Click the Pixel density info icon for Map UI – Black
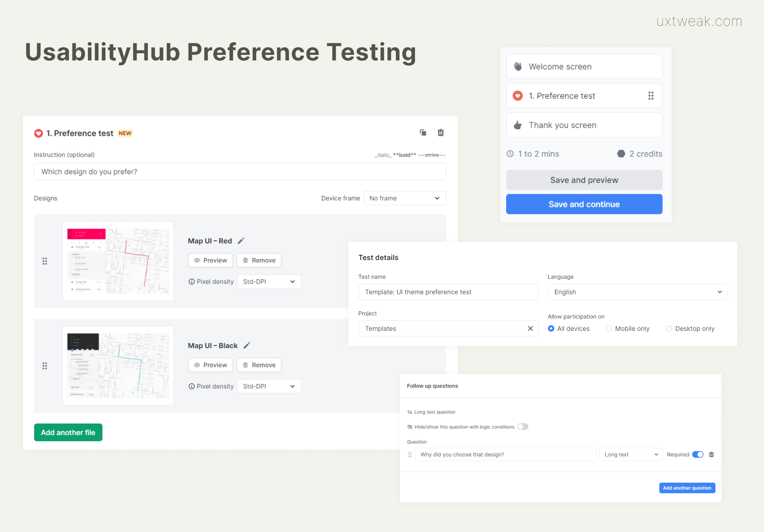The height and width of the screenshot is (532, 764). 191,386
